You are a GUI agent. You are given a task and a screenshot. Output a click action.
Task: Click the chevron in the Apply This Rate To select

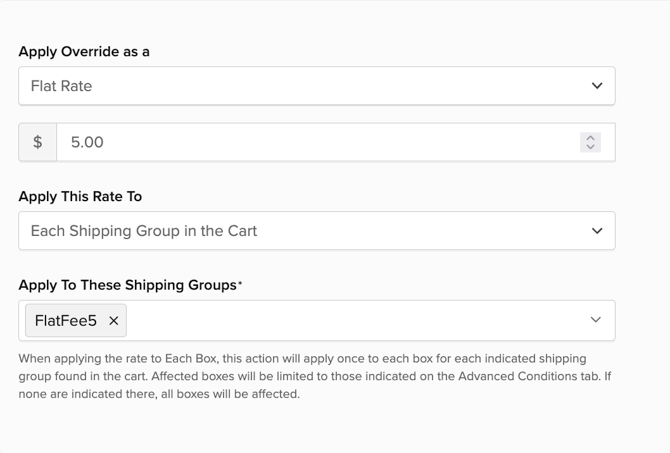(597, 231)
